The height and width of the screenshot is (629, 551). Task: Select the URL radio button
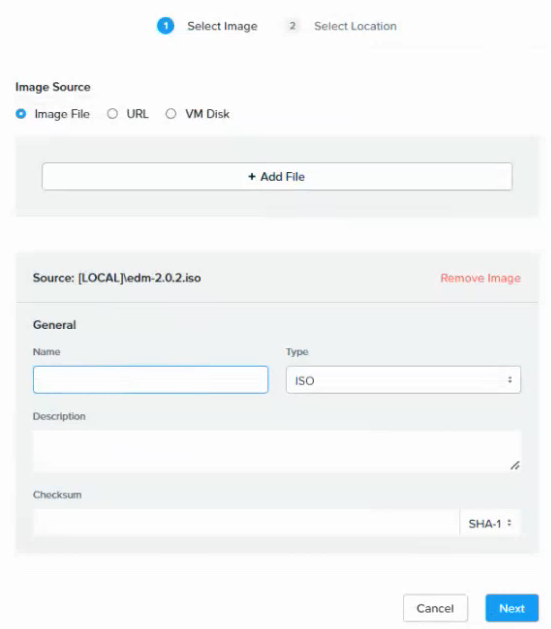click(112, 114)
